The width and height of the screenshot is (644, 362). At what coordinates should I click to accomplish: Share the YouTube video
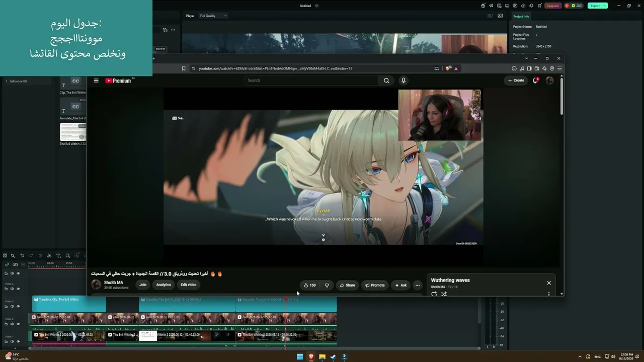[347, 285]
